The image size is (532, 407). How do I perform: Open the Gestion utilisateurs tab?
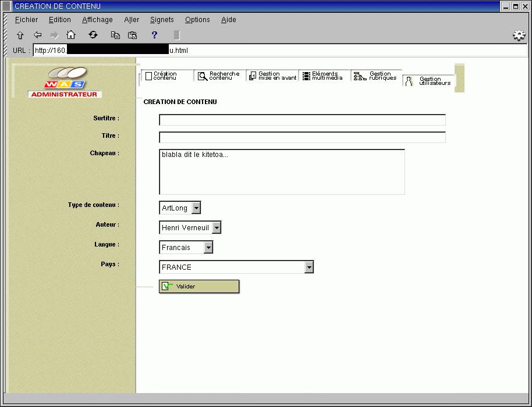click(430, 81)
